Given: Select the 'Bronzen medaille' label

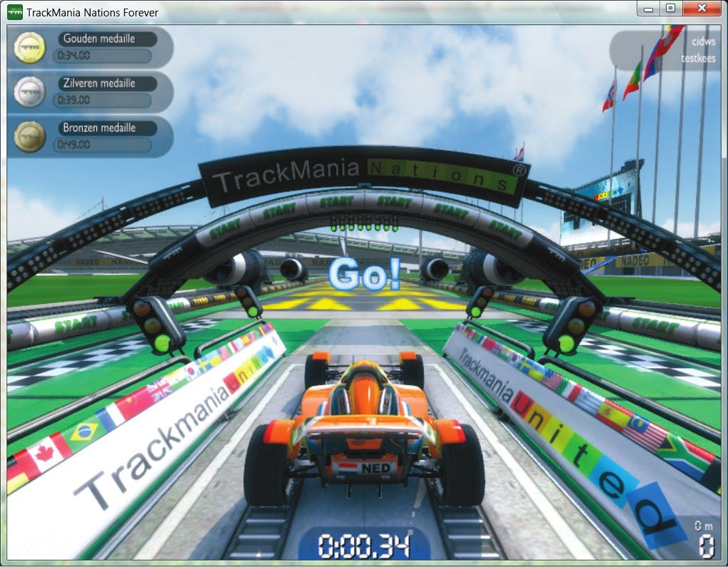Looking at the screenshot, I should [x=99, y=128].
